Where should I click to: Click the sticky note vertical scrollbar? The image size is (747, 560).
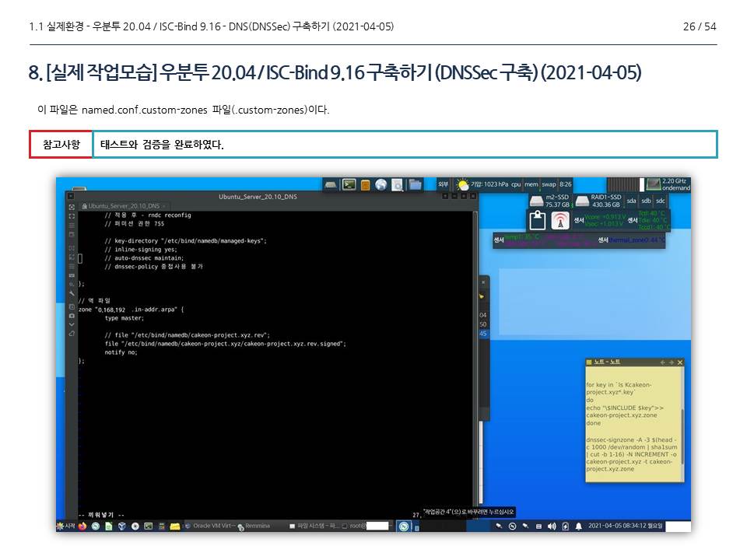682,436
